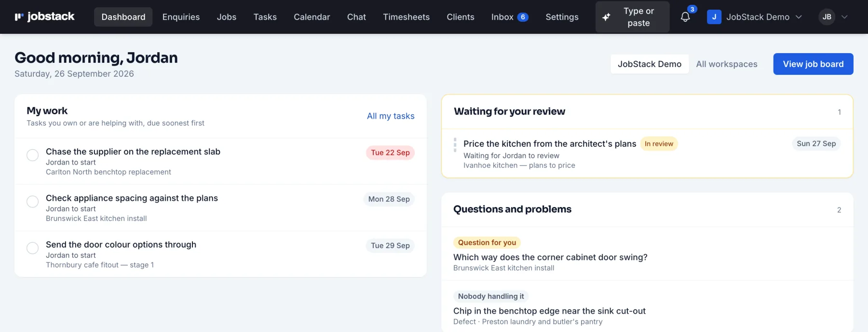Screen dimensions: 868x332
Task: Click Brunswick East kitchen install under corner cabinet question
Action: [504, 268]
